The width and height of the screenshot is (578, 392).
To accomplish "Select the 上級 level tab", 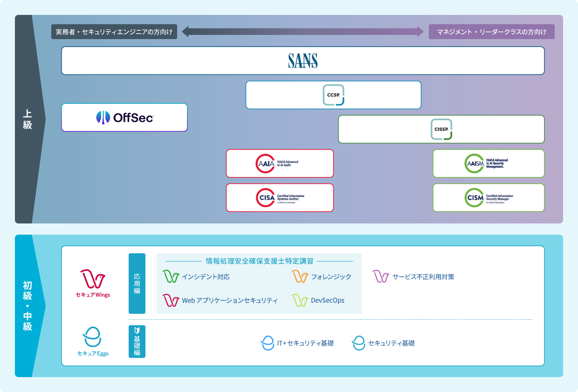I will (x=28, y=119).
